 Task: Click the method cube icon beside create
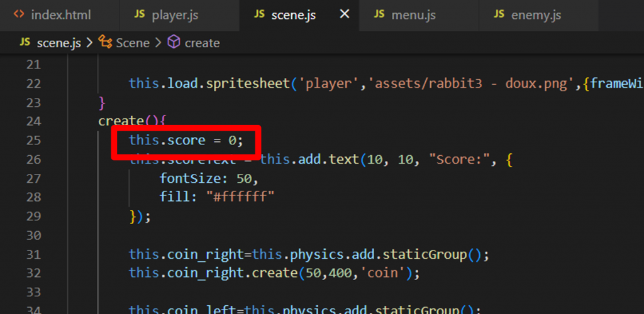click(x=174, y=42)
